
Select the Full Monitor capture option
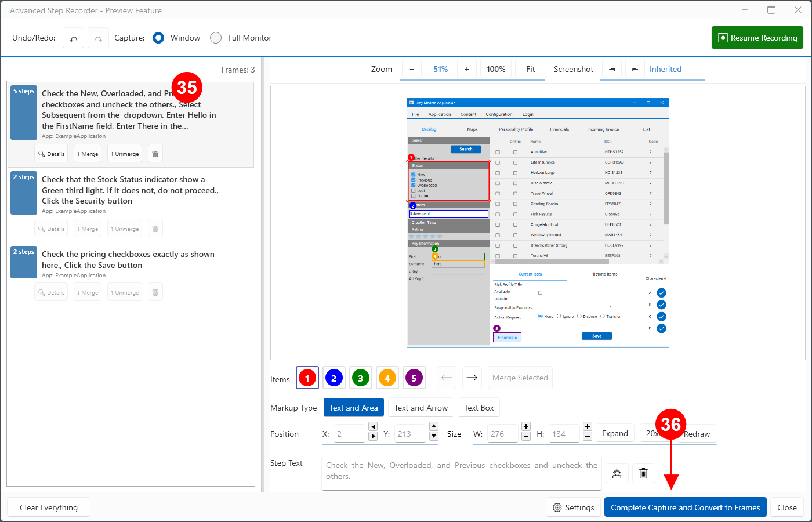(216, 38)
